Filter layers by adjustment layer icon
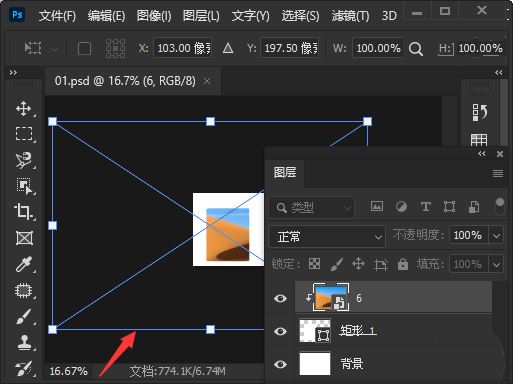Image resolution: width=513 pixels, height=384 pixels. pyautogui.click(x=401, y=207)
